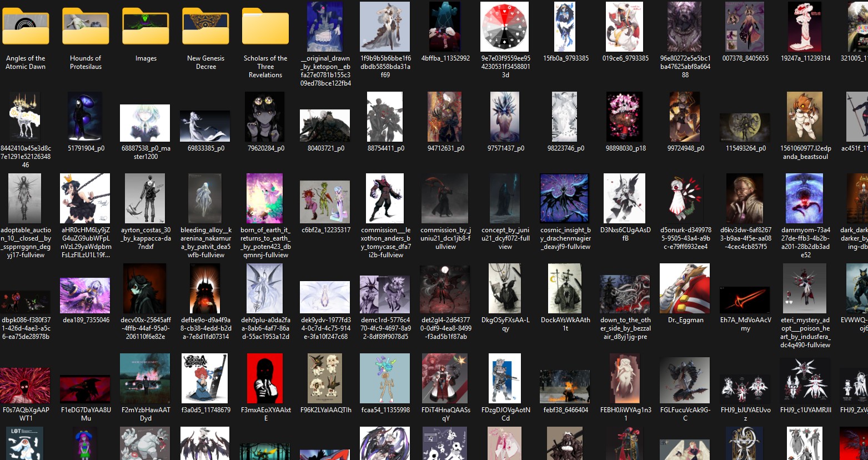Select the D3Nxs6CUgAAsDfB image thumbnail

[625, 198]
